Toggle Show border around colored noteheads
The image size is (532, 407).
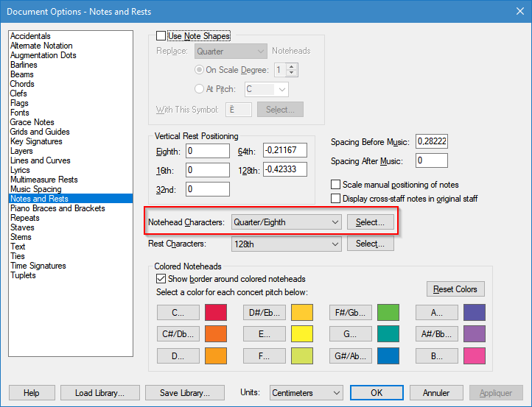[x=161, y=279]
